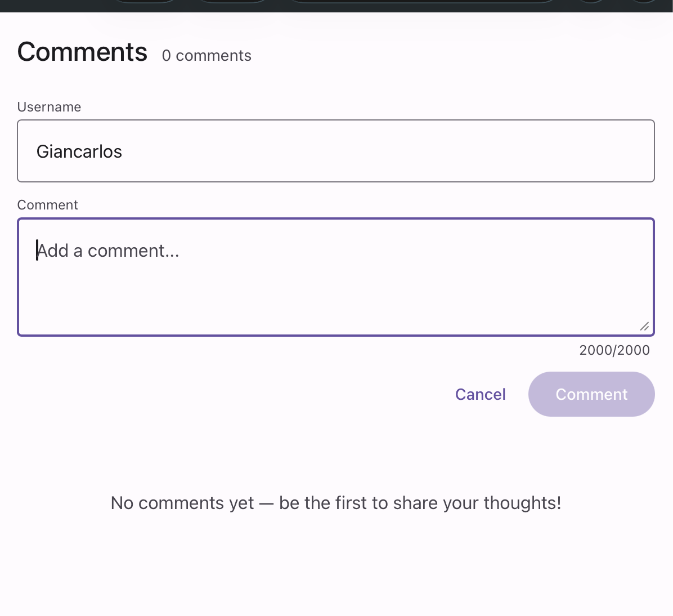
Task: Click after the "s" in Giancarlos
Action: (123, 151)
